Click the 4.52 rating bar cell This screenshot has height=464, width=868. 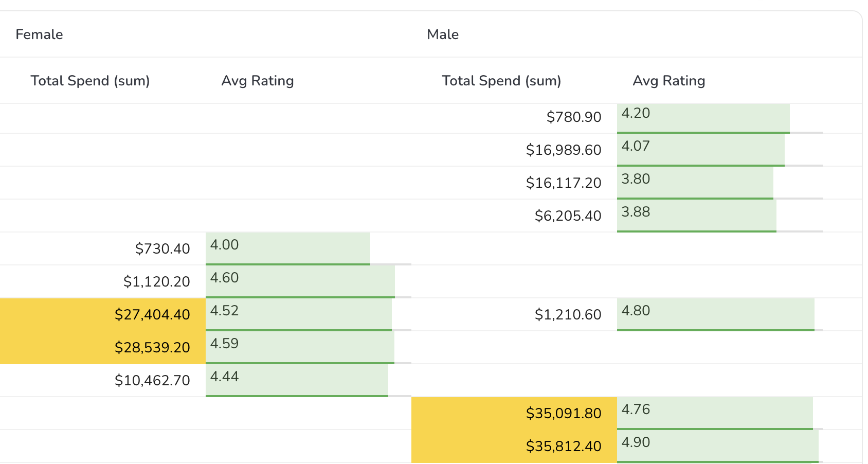(309, 315)
